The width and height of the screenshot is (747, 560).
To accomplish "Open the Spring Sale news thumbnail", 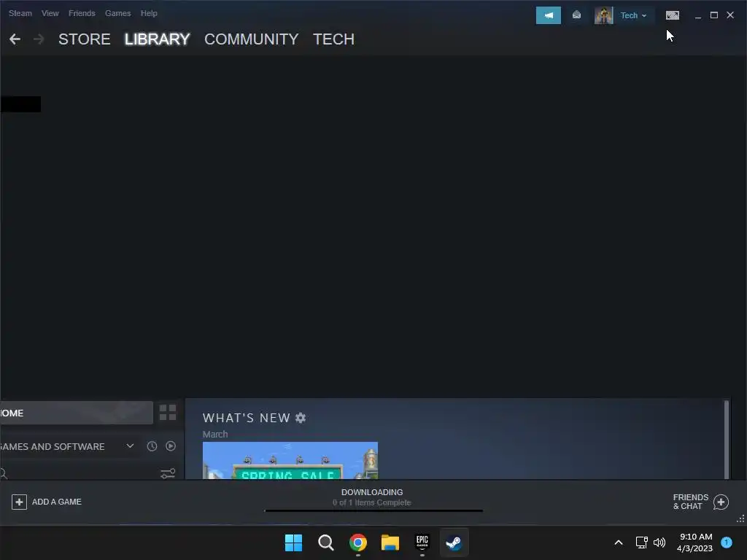I will [x=290, y=461].
